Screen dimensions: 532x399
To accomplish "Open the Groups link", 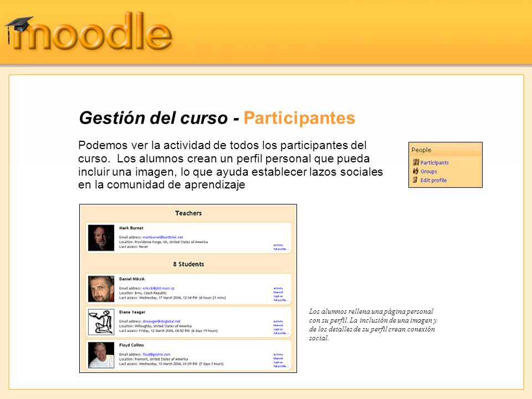I will point(428,171).
